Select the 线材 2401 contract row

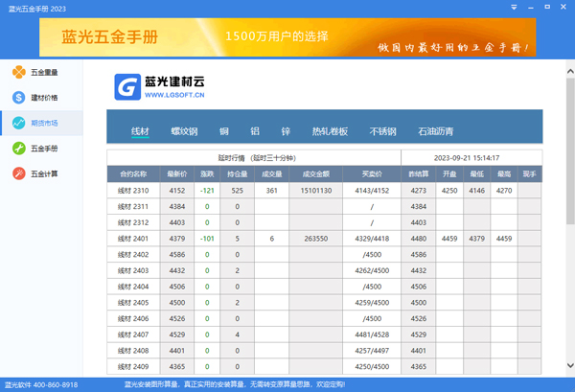coord(324,239)
